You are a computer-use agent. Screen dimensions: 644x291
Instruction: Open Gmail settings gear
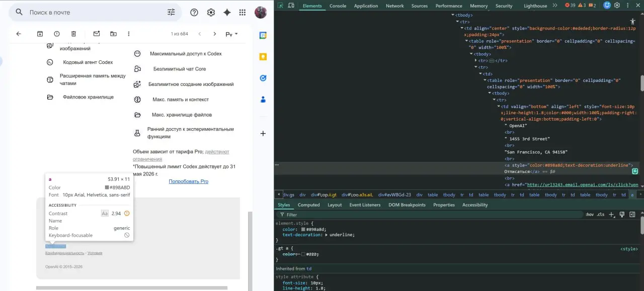click(211, 13)
